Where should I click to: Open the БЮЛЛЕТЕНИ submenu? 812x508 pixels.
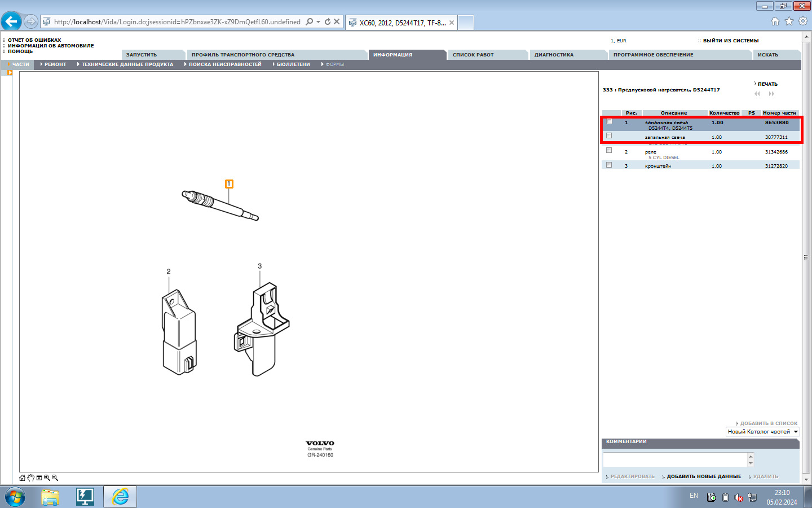coord(293,64)
